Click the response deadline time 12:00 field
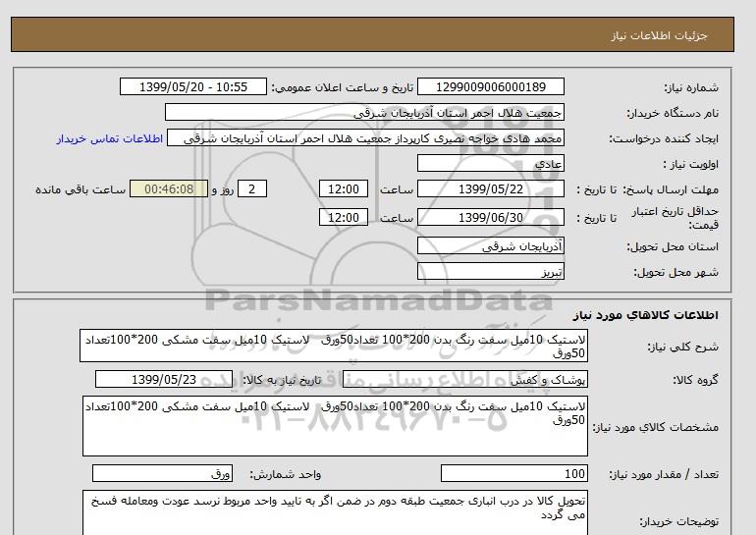756x535 pixels. pos(344,188)
